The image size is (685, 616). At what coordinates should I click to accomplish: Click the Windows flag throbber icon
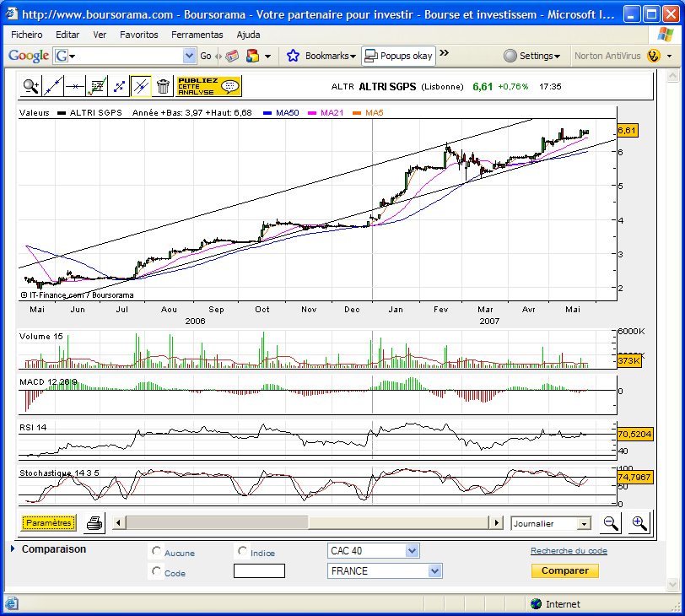coord(665,35)
